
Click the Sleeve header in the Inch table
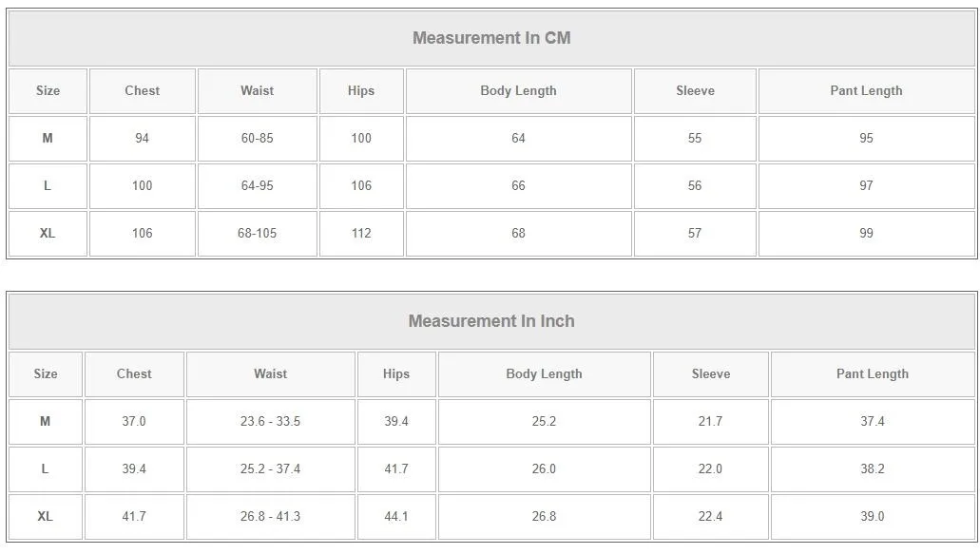[710, 374]
